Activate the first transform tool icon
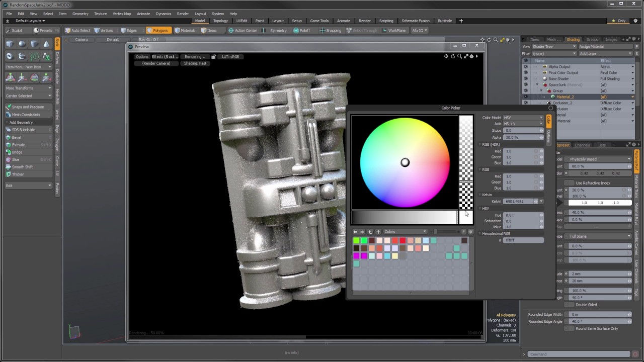644x362 pixels. [10, 77]
